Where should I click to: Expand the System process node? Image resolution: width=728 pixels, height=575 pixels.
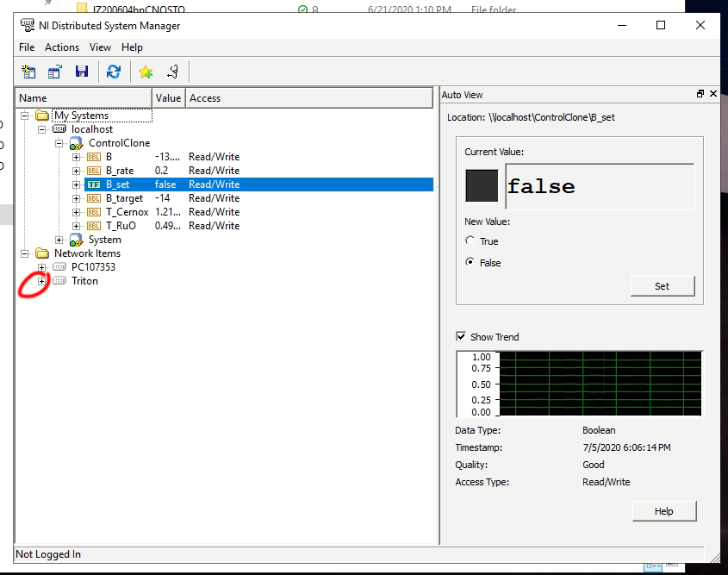(x=59, y=241)
